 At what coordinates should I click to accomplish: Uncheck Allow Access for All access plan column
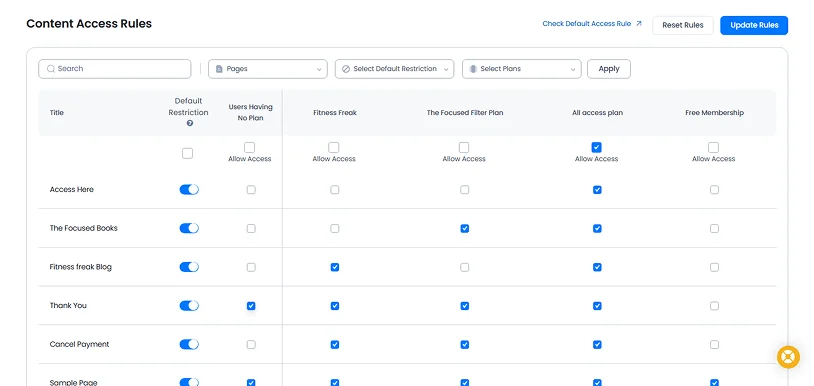pyautogui.click(x=596, y=147)
